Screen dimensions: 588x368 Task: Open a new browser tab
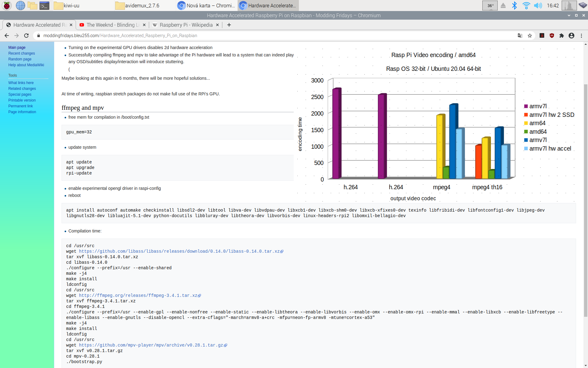click(x=229, y=25)
